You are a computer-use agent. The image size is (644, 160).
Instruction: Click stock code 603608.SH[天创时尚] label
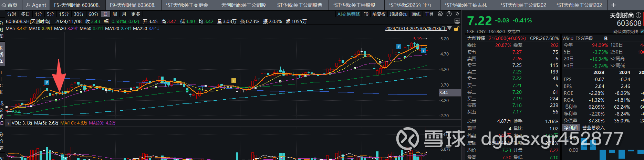coord(28,21)
